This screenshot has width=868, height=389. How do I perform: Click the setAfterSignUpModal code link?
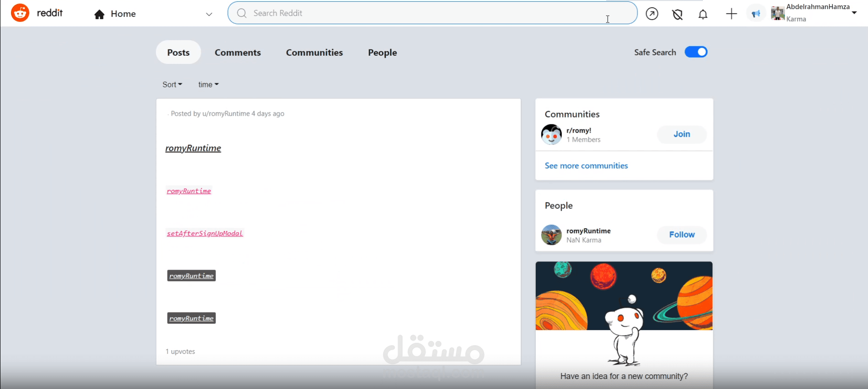(x=205, y=234)
